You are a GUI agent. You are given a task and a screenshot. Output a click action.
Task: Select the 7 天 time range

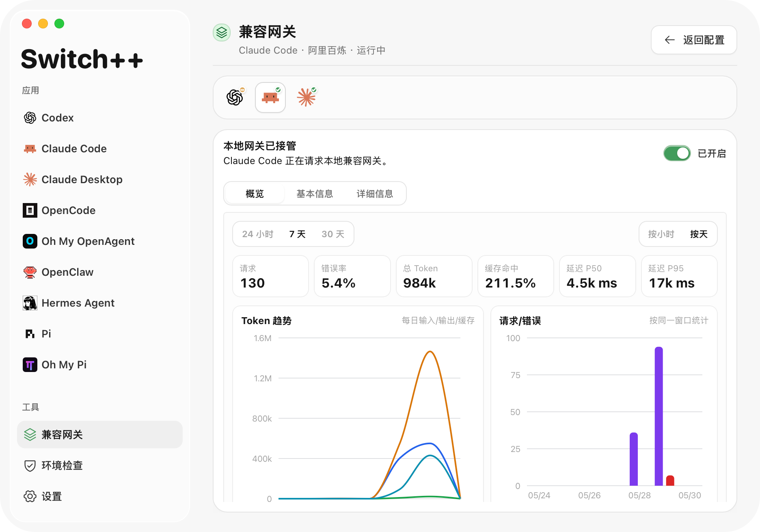coord(298,234)
